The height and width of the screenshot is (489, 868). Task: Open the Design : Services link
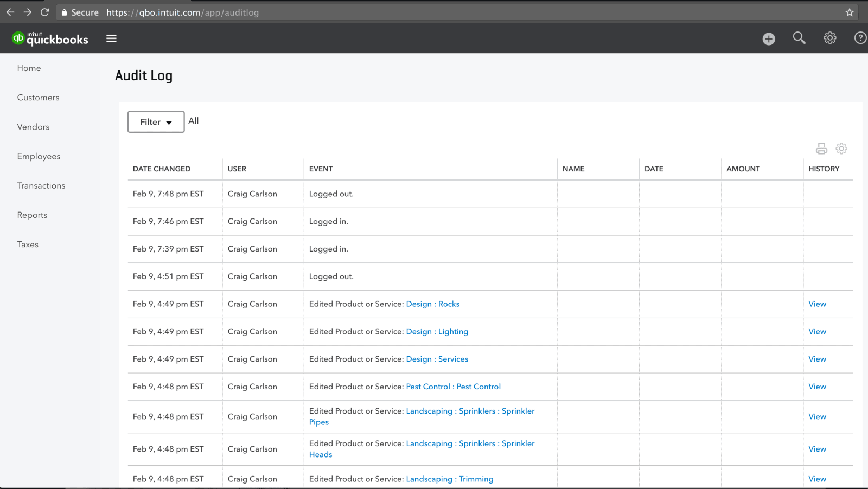tap(437, 359)
